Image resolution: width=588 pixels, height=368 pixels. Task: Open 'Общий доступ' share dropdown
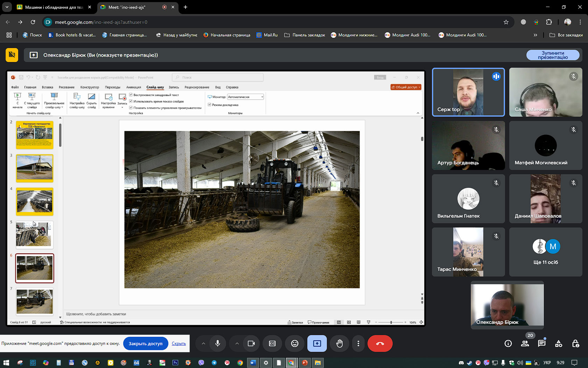406,87
